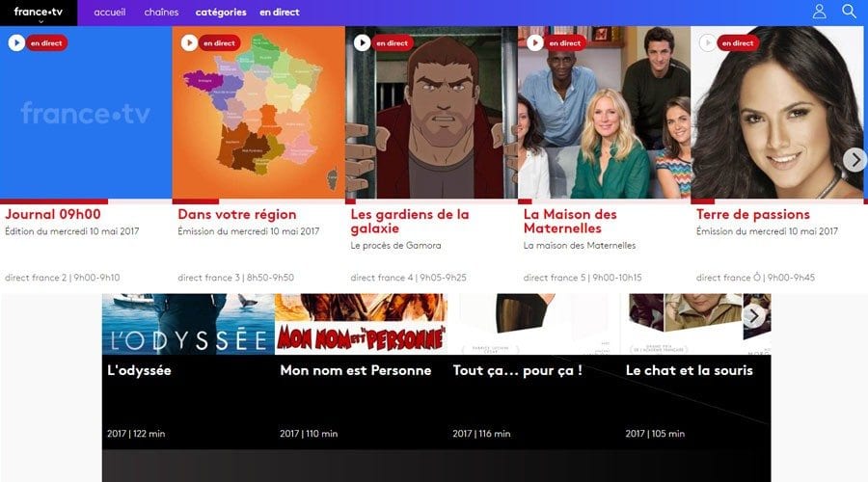The width and height of the screenshot is (868, 482).
Task: Open the search magnifier icon
Action: coord(849,11)
